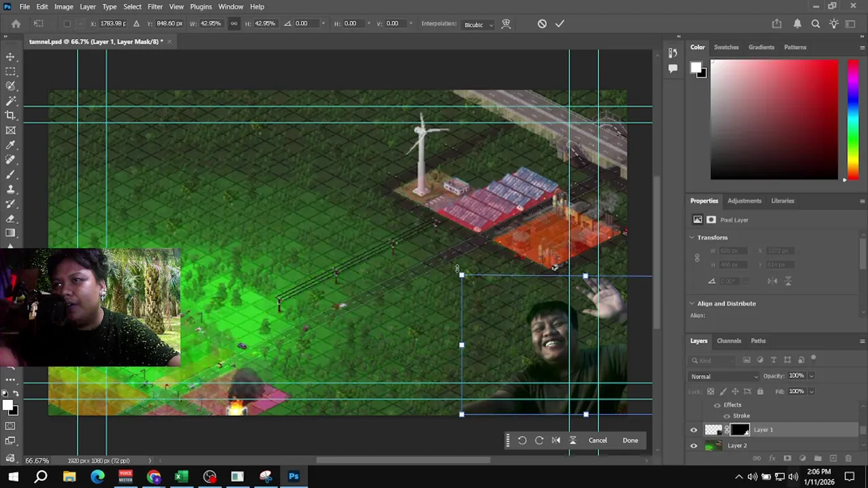868x488 pixels.
Task: Switch to the Paths tab
Action: [758, 341]
